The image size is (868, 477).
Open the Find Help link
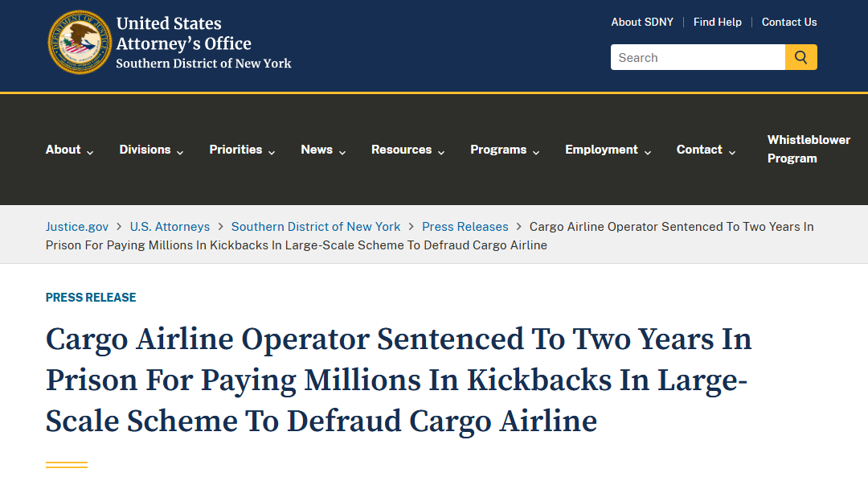[x=718, y=23]
